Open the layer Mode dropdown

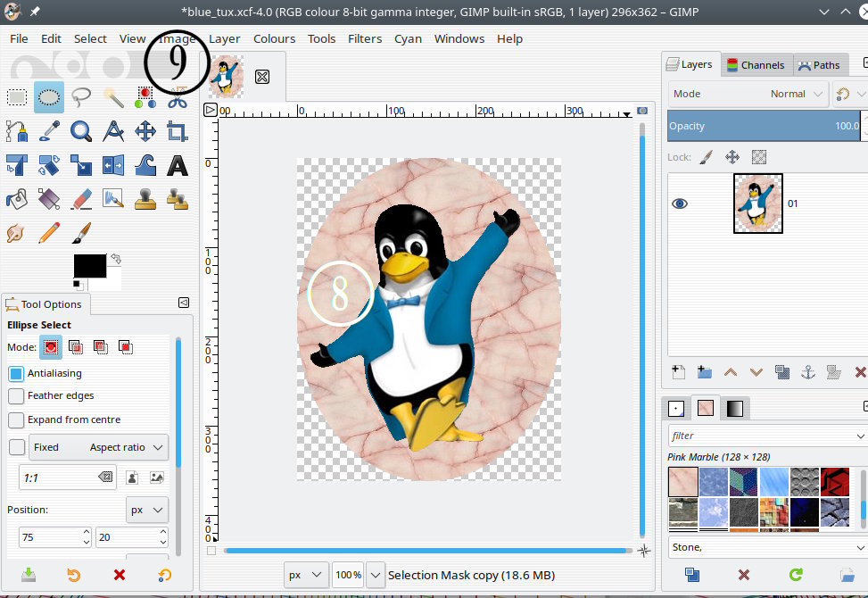pyautogui.click(x=748, y=94)
